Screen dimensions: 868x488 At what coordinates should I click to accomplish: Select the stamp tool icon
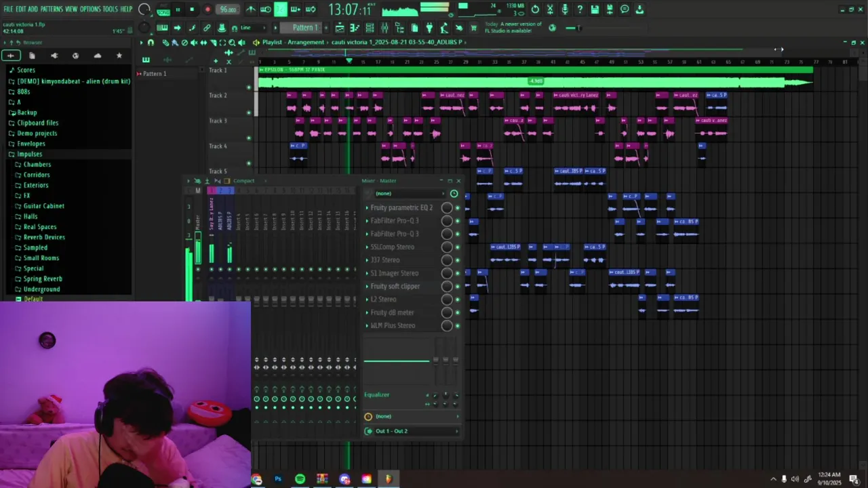point(222,28)
